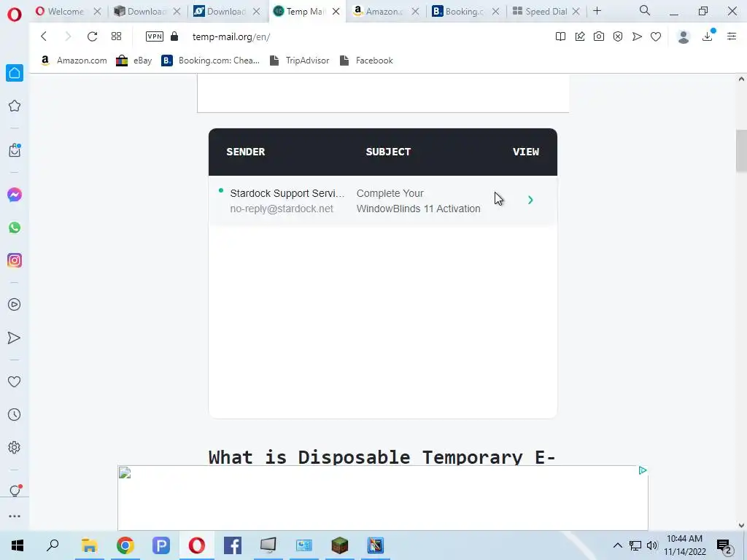The width and height of the screenshot is (747, 560).
Task: Expand email with green view chevron
Action: 530,200
